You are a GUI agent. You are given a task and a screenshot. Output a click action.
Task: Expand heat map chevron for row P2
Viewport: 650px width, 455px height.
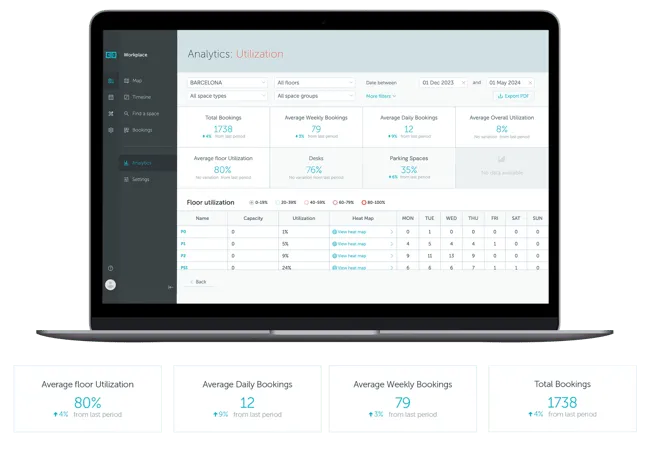pyautogui.click(x=392, y=256)
